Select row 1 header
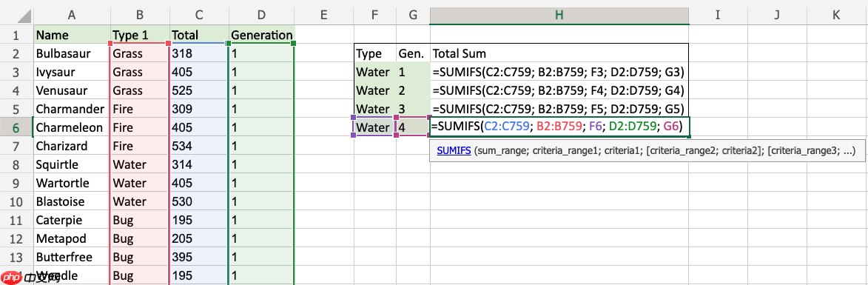The image size is (868, 285). 16,36
